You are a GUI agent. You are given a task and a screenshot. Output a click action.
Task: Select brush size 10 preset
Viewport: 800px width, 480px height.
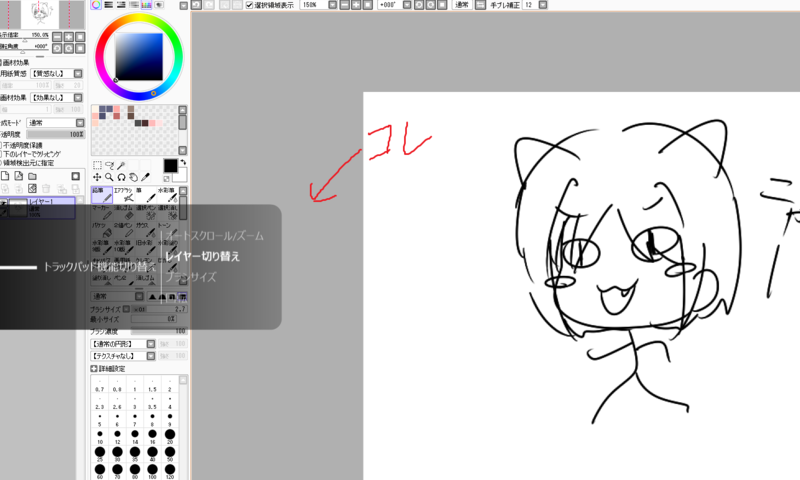click(x=100, y=437)
